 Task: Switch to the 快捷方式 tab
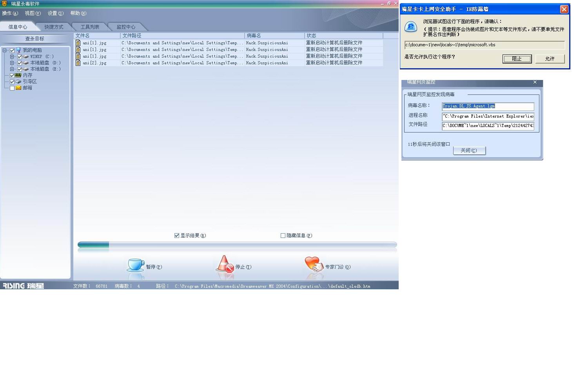click(x=54, y=27)
